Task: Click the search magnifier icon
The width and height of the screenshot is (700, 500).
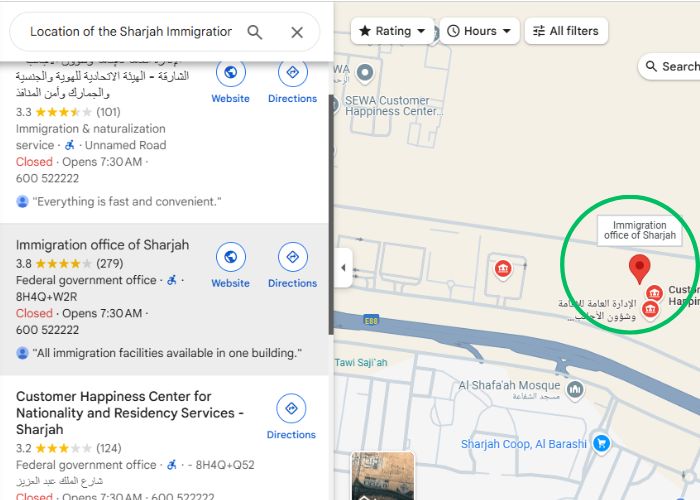Action: tap(254, 32)
